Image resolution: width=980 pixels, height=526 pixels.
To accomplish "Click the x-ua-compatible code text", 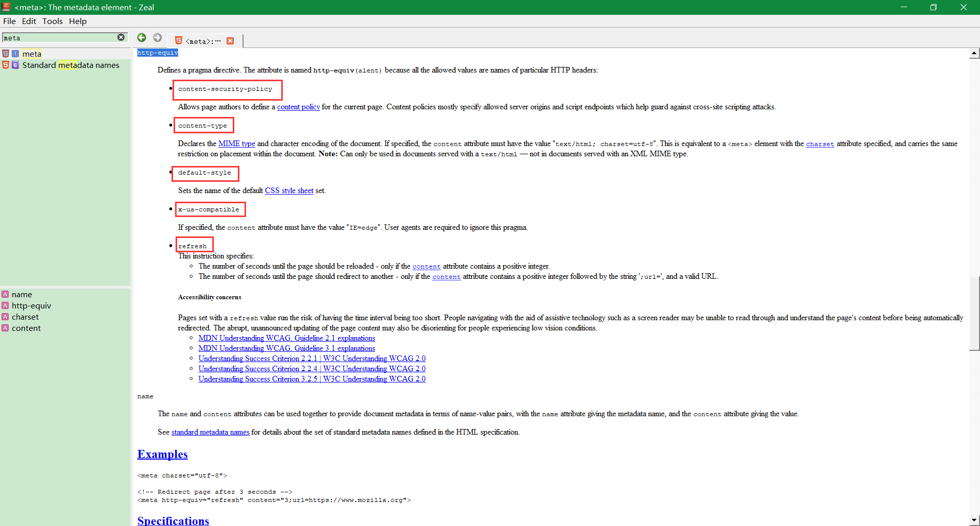I will pos(209,209).
